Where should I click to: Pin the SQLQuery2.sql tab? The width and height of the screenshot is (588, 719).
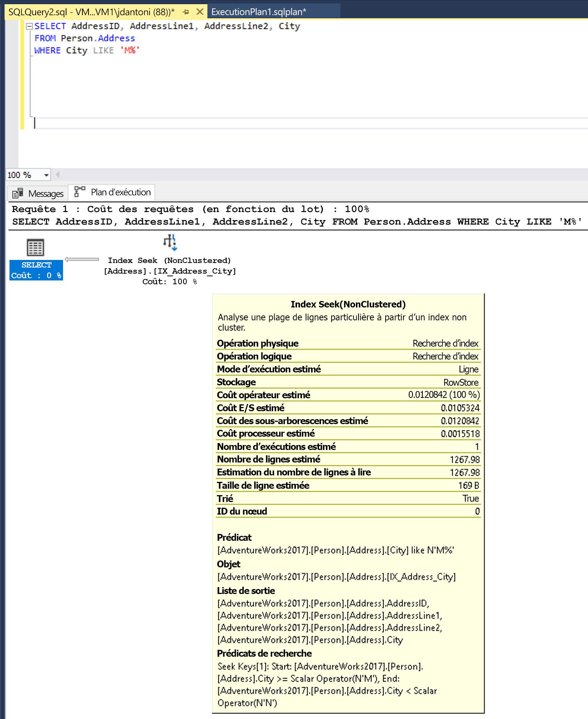tap(186, 12)
